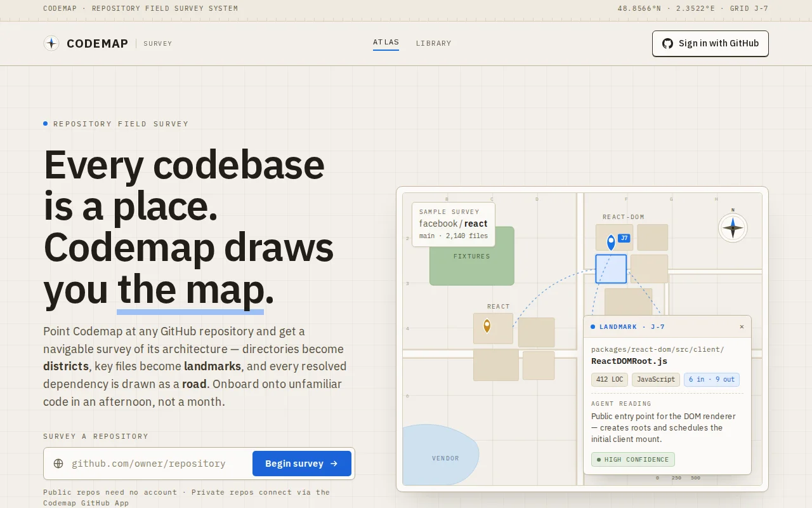The image size is (812, 508).
Task: Click the globe icon in repository field
Action: coord(58,464)
